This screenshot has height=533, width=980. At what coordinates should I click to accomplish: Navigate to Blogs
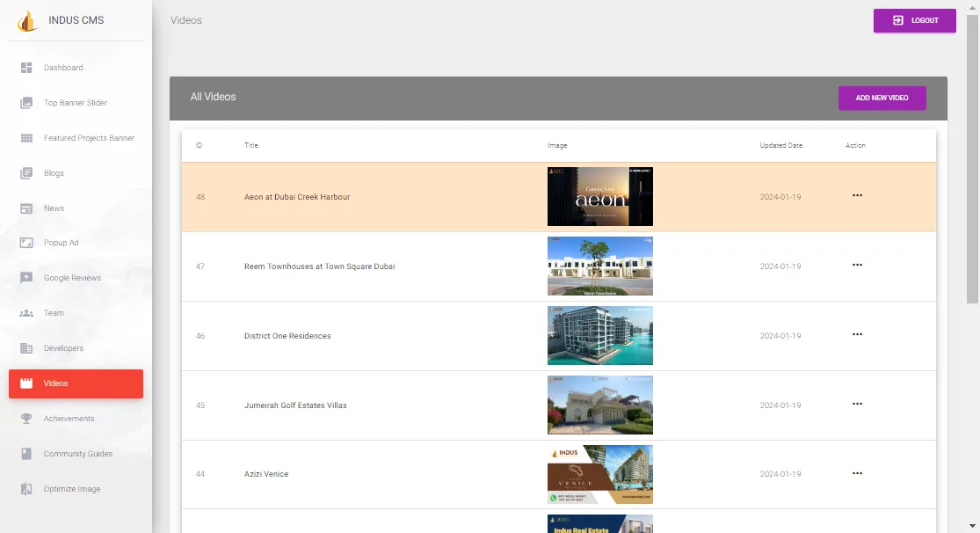coord(76,173)
